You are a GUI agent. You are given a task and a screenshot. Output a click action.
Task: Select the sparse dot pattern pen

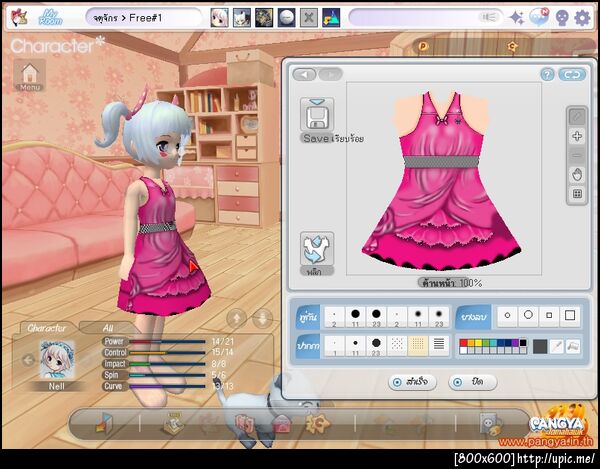pos(397,346)
